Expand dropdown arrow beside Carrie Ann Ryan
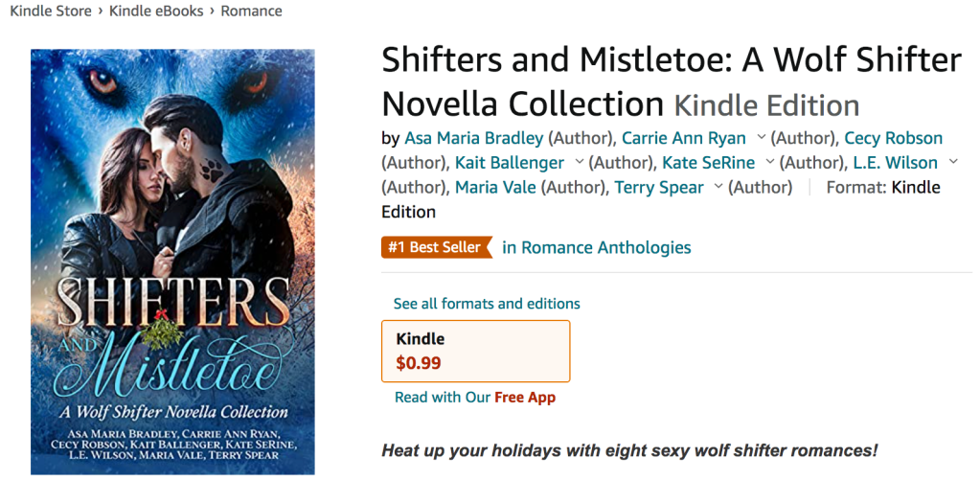980x481 pixels. click(x=762, y=138)
